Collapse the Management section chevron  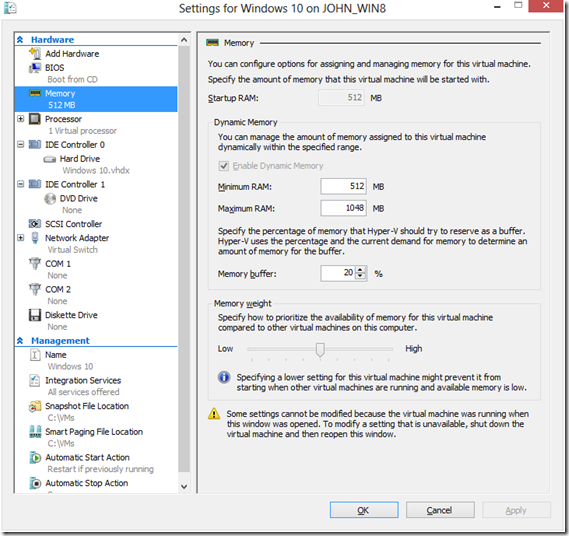tap(20, 340)
